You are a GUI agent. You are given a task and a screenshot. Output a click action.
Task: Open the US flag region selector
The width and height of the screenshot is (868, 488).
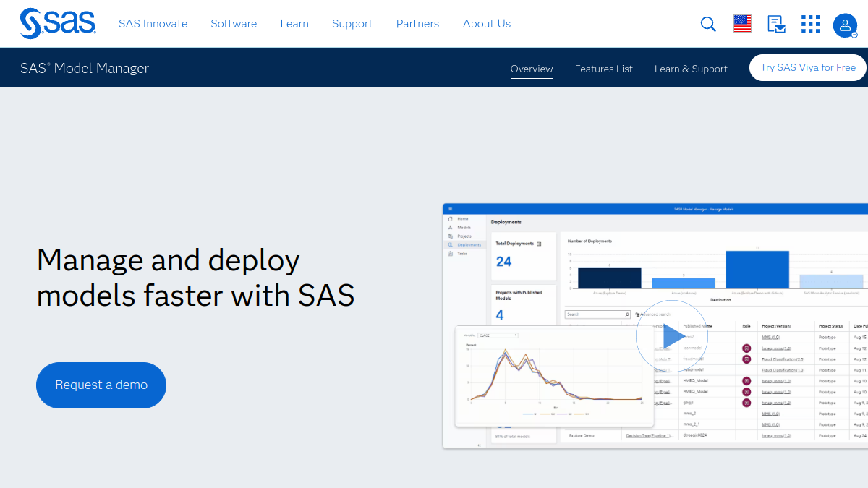(742, 24)
